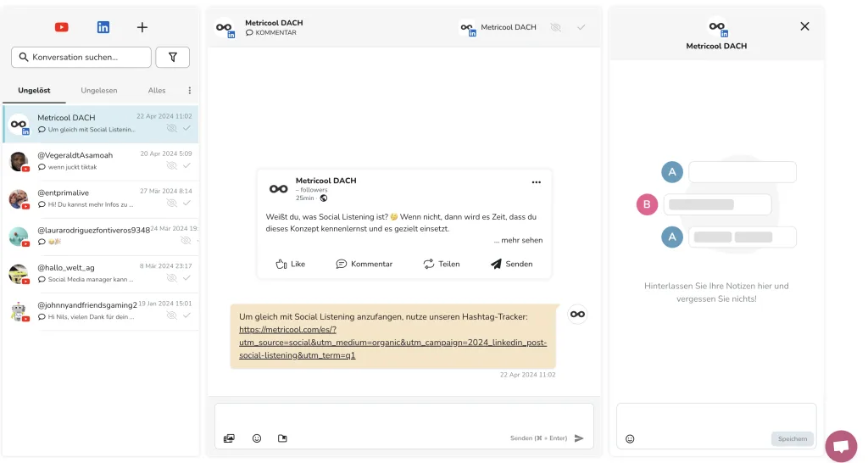868x463 pixels.
Task: Click Metricool DACH avatar in conversation header
Action: (225, 28)
